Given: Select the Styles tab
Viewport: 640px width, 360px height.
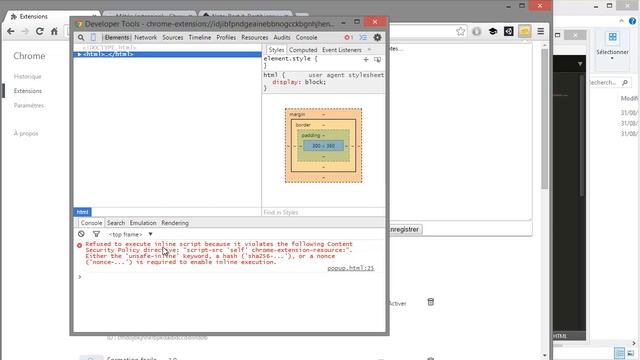Looking at the screenshot, I should pos(276,50).
